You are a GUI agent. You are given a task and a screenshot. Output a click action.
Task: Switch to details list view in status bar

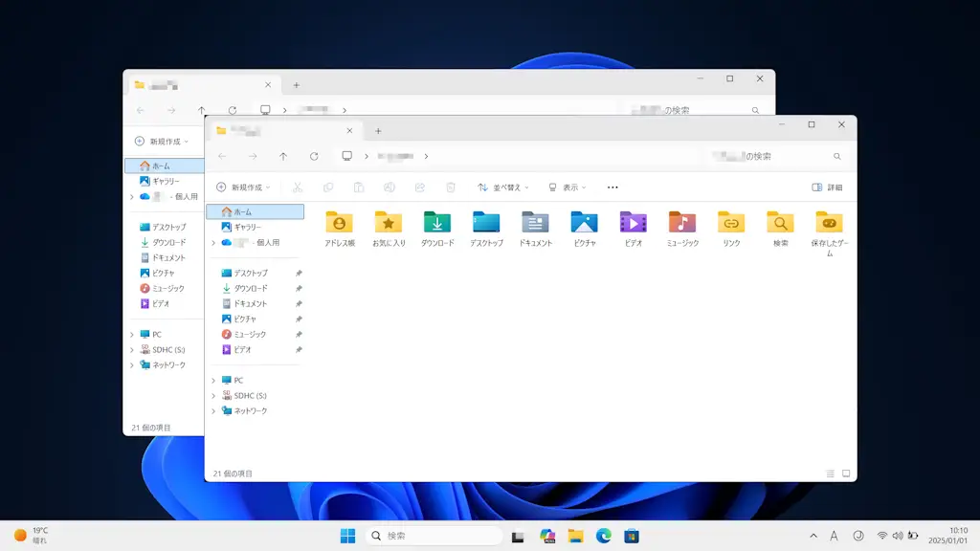pyautogui.click(x=831, y=474)
